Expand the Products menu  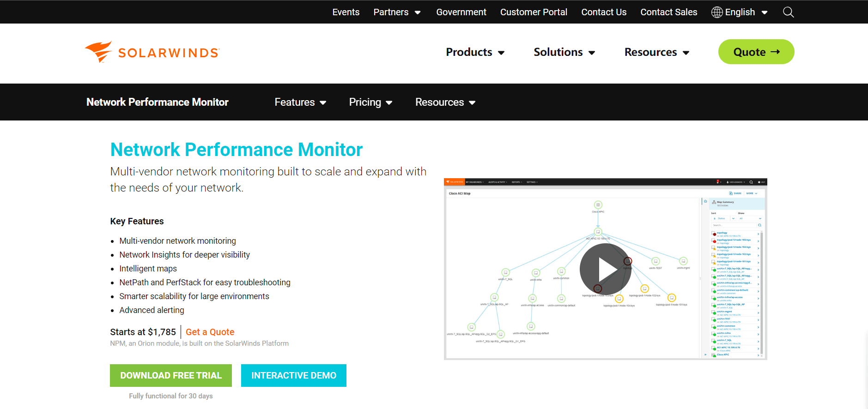pos(475,52)
